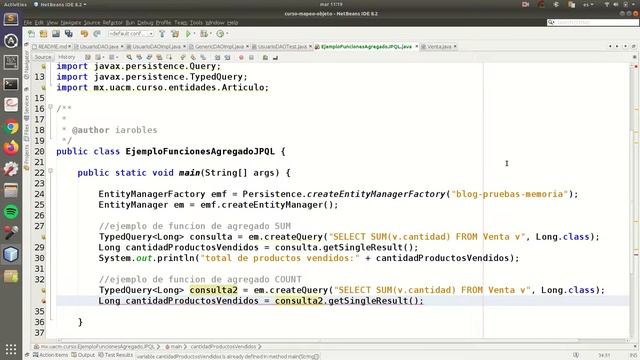Toggle the Source view button

[42, 58]
